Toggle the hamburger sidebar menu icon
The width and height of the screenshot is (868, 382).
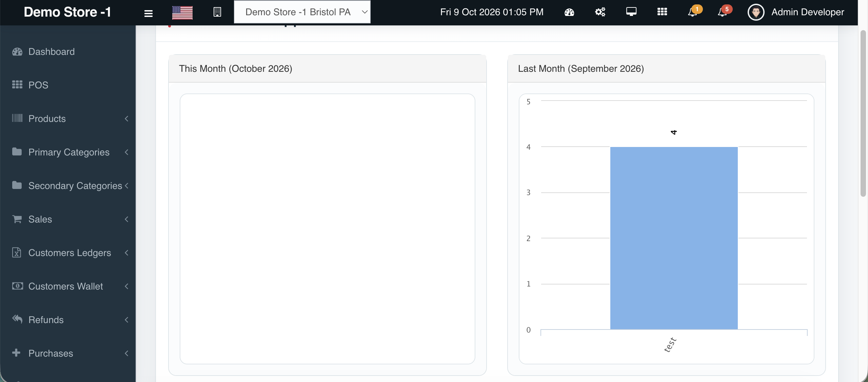click(149, 13)
